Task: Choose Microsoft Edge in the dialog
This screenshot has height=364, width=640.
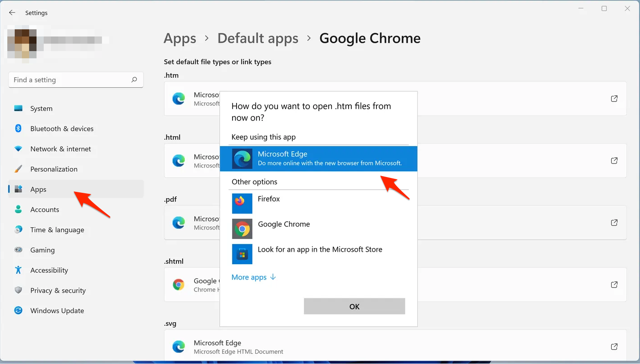Action: tap(318, 159)
